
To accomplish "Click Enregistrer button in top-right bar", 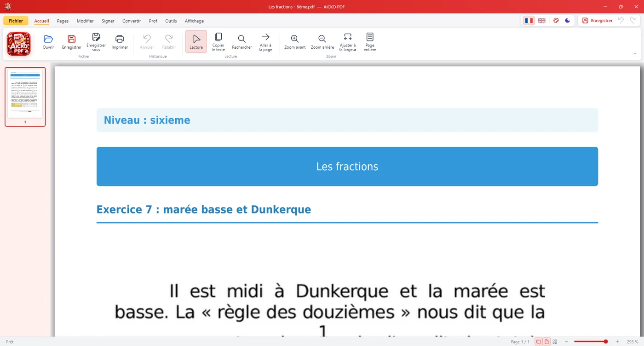I will [597, 21].
